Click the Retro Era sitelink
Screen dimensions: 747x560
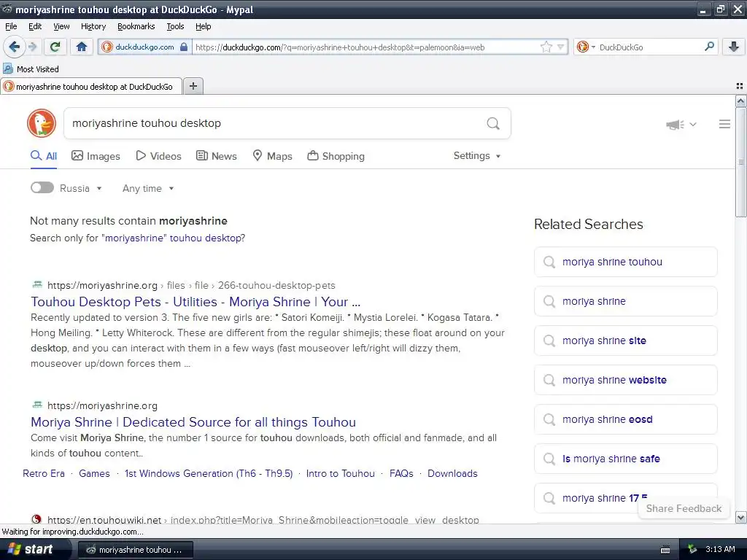[x=44, y=473]
